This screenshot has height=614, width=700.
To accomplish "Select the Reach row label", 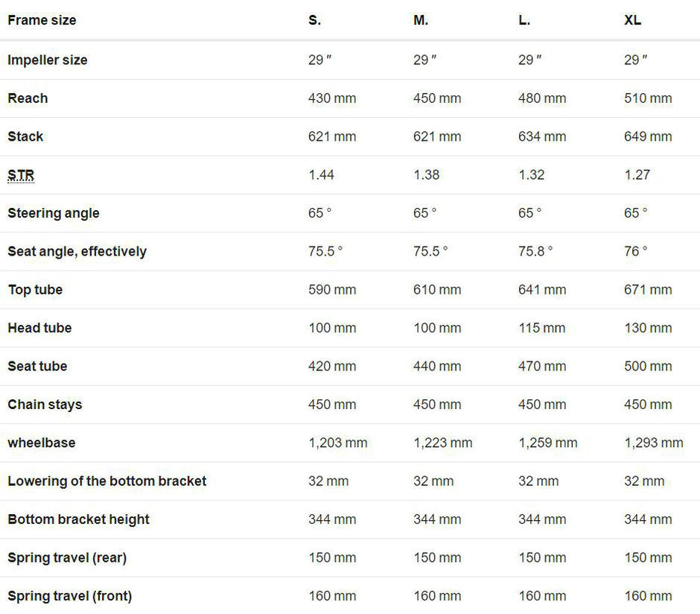I will (x=28, y=98).
